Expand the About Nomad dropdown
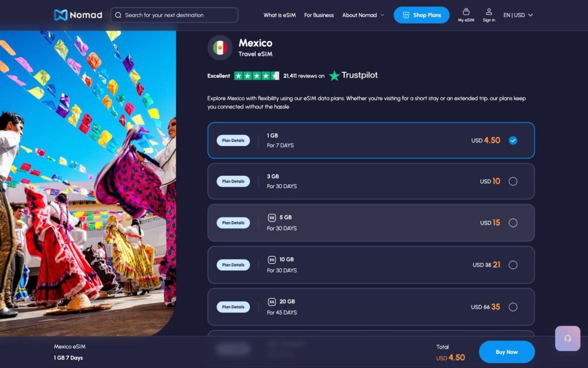This screenshot has width=588, height=368. [363, 16]
